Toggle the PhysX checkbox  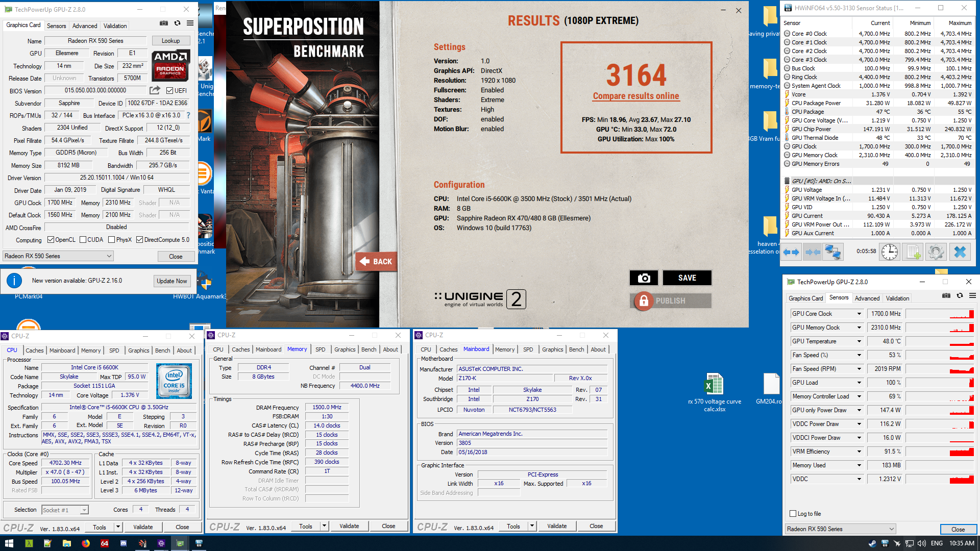click(x=111, y=240)
